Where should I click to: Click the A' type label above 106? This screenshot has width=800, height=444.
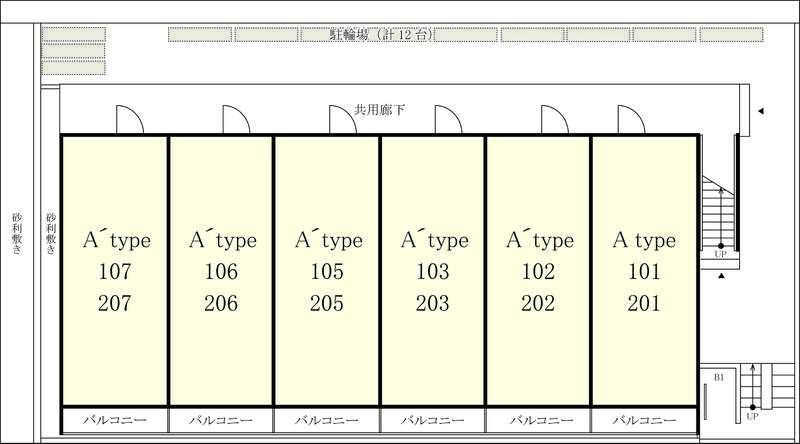coord(223,240)
